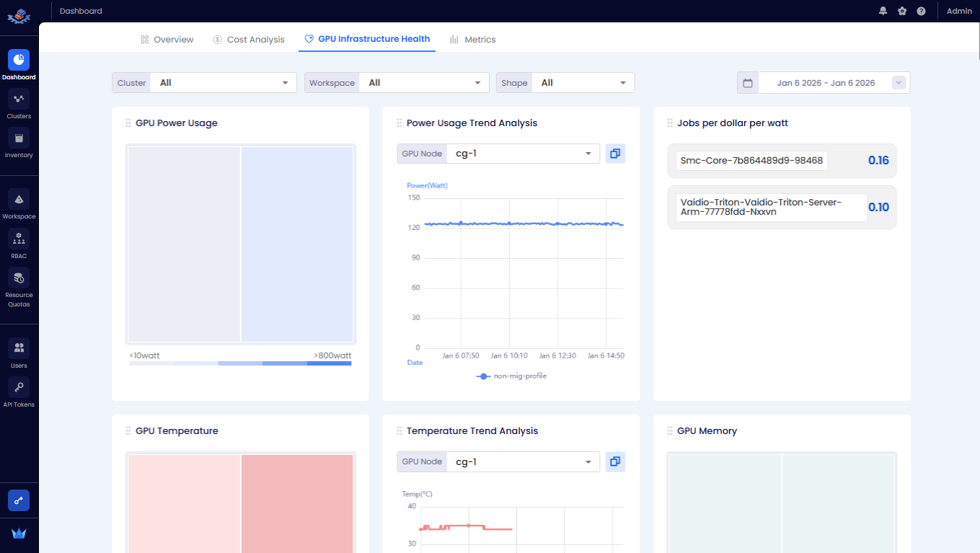Click the Smc-Core-7b864489d9-98468 job entry
Image resolution: width=980 pixels, height=553 pixels.
[751, 161]
